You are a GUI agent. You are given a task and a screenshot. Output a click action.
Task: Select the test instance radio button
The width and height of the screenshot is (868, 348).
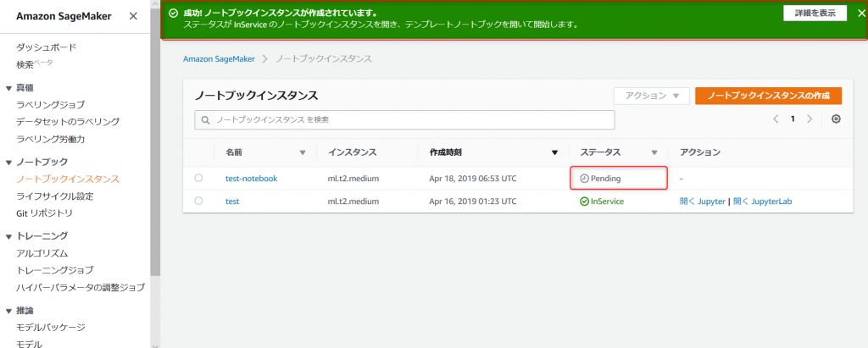tap(198, 201)
